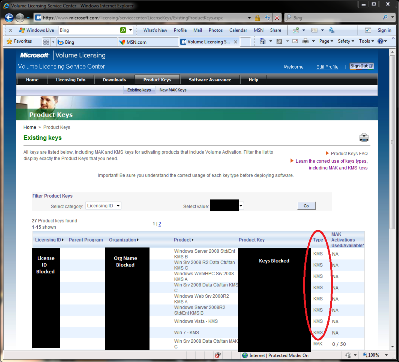Sort by the Organization column header
The image size is (399, 362).
pos(123,240)
